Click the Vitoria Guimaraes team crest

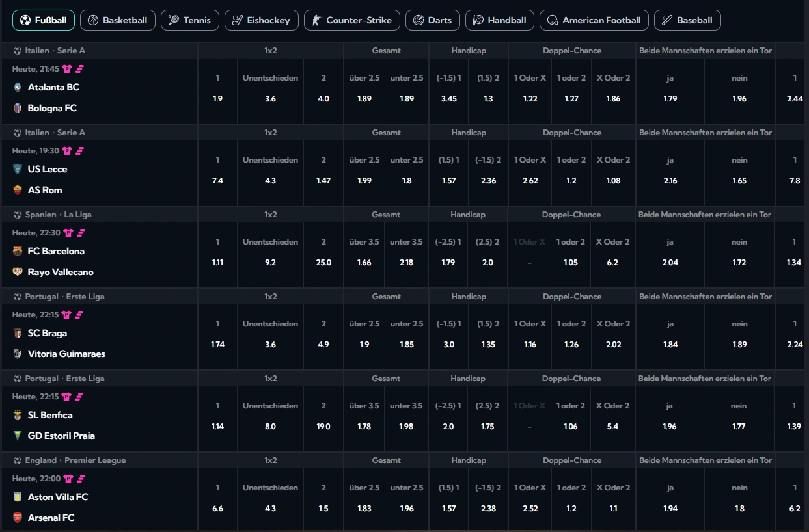tap(18, 354)
